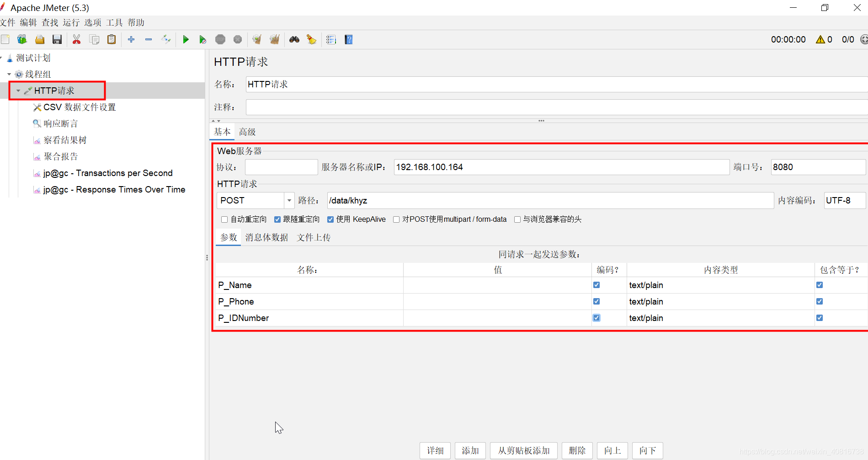This screenshot has height=460, width=868.
Task: Click the 服务器名称或IP input field
Action: click(x=562, y=167)
